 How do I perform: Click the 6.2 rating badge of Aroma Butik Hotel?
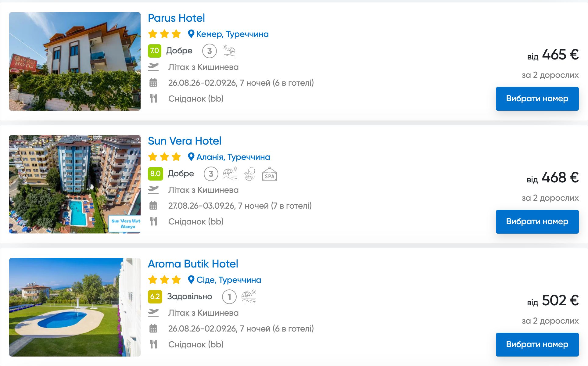[x=155, y=296]
